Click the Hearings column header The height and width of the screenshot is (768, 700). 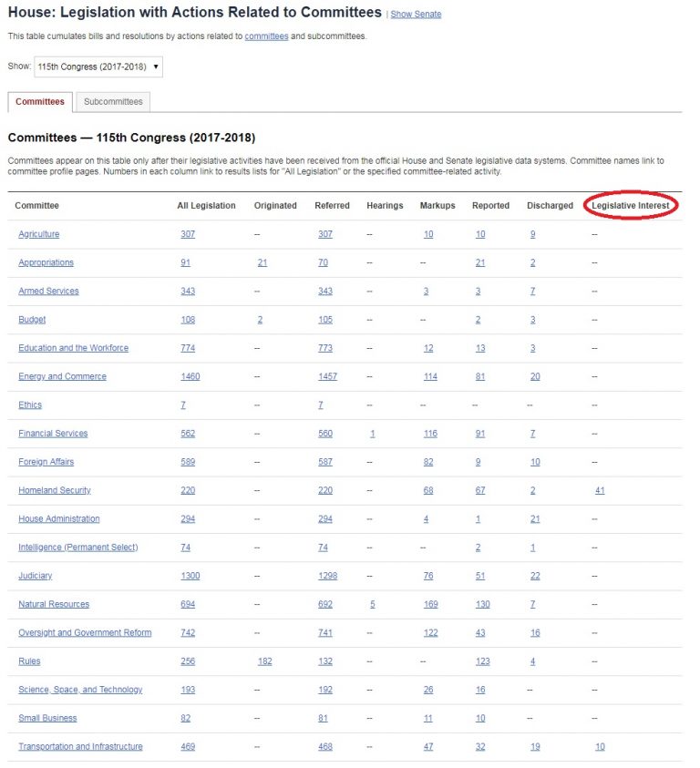point(385,206)
